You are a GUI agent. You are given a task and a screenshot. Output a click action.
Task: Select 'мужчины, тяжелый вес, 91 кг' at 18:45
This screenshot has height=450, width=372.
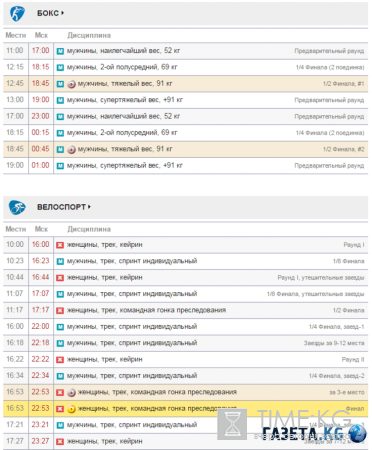(125, 83)
